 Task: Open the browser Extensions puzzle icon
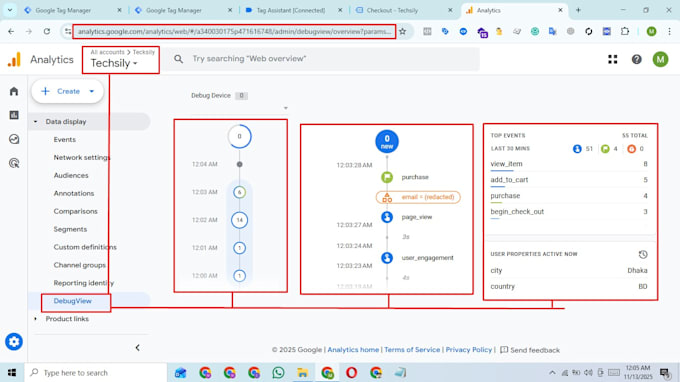point(624,31)
